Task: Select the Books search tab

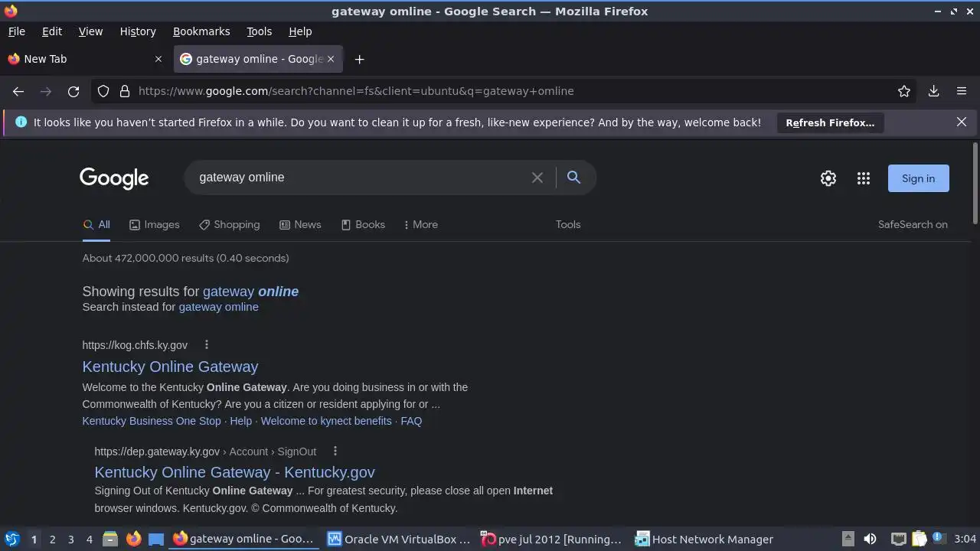Action: click(363, 224)
